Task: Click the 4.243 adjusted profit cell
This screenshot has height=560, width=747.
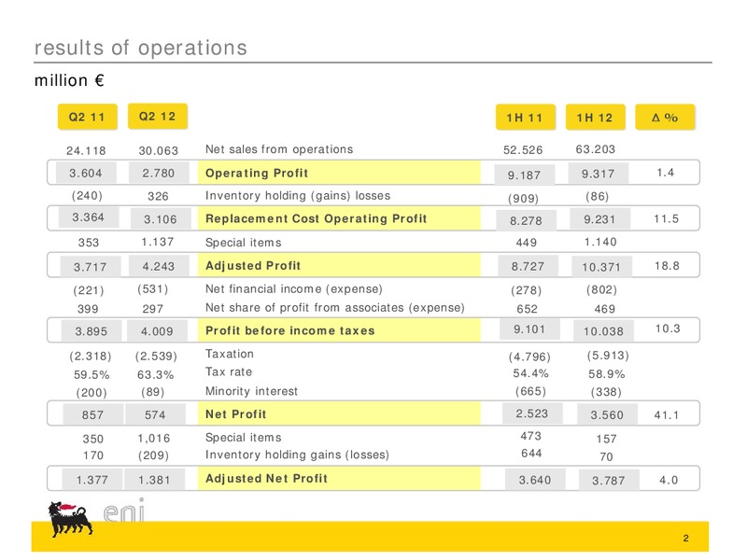Action: [159, 266]
